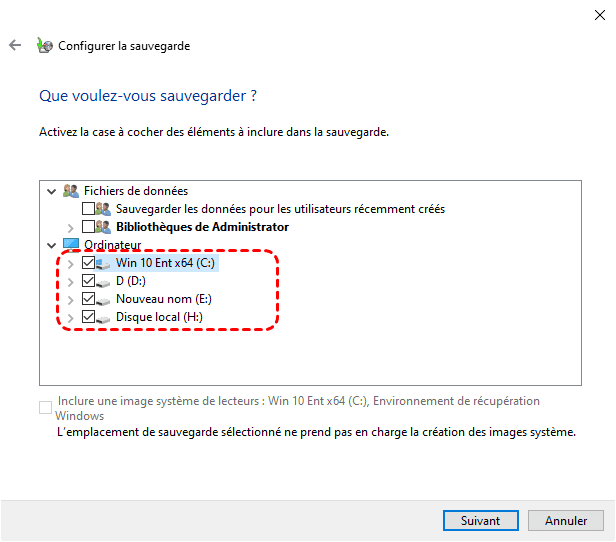Click the Annuler button

566,521
